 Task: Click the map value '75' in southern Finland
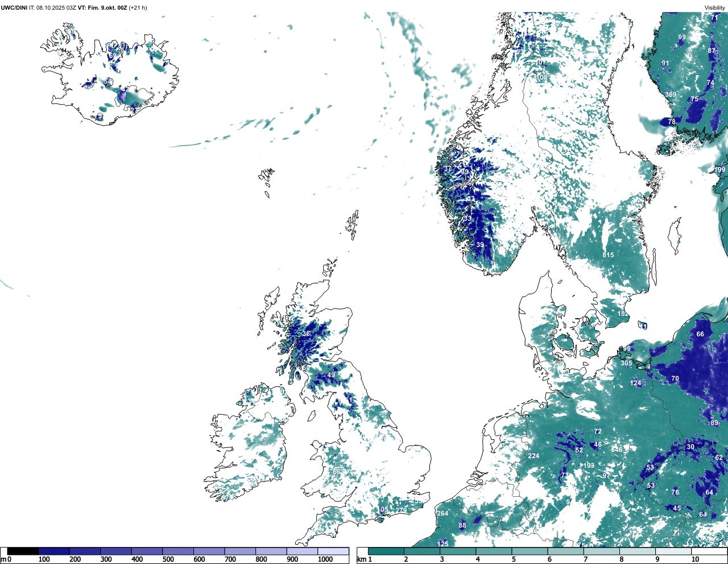pyautogui.click(x=694, y=99)
